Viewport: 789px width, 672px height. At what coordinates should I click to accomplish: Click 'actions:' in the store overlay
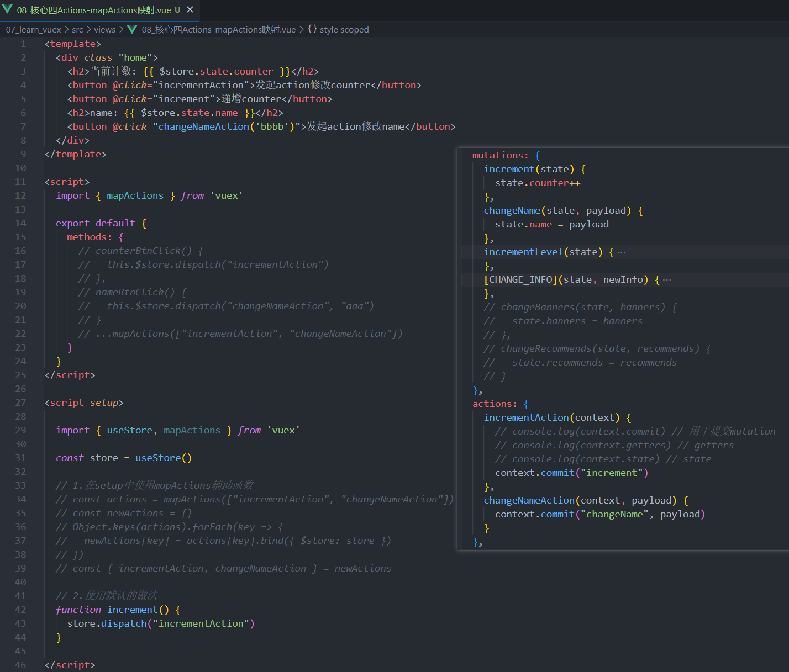[x=495, y=404]
